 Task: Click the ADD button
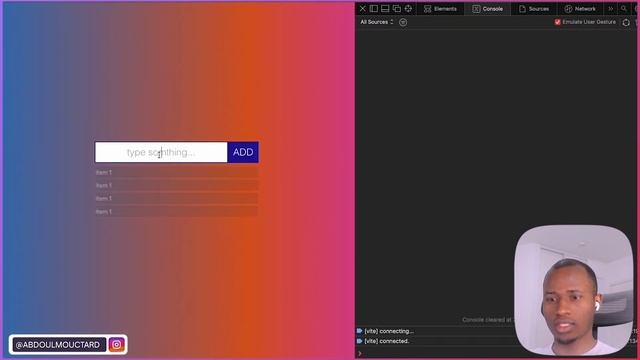[243, 152]
